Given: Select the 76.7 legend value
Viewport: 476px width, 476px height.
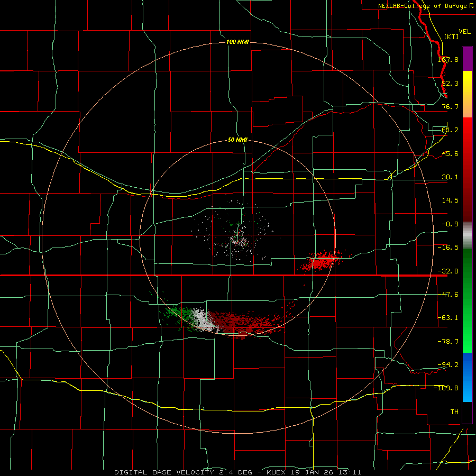Looking at the screenshot, I should tap(450, 106).
